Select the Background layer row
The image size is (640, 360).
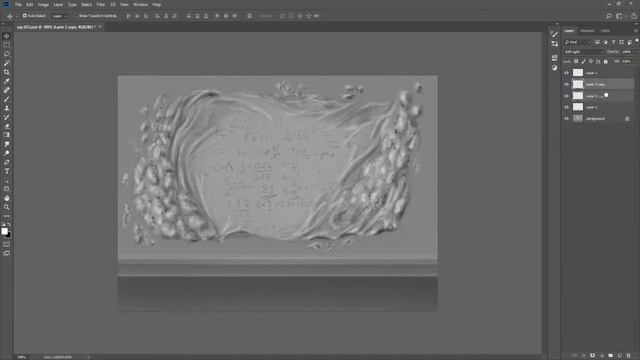point(598,118)
